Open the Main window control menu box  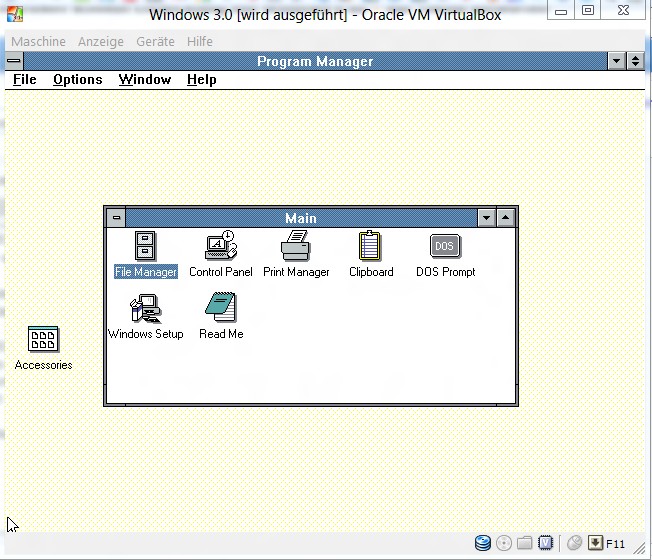pyautogui.click(x=116, y=218)
